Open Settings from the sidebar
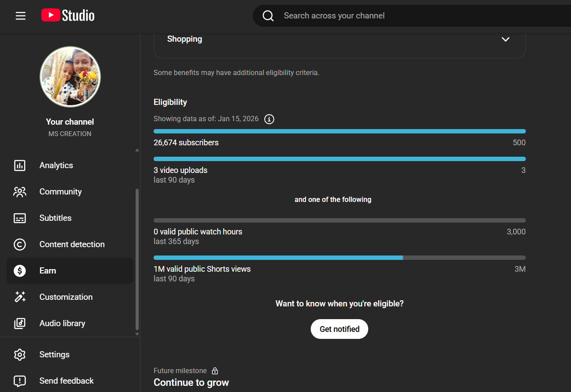571x392 pixels. [54, 354]
